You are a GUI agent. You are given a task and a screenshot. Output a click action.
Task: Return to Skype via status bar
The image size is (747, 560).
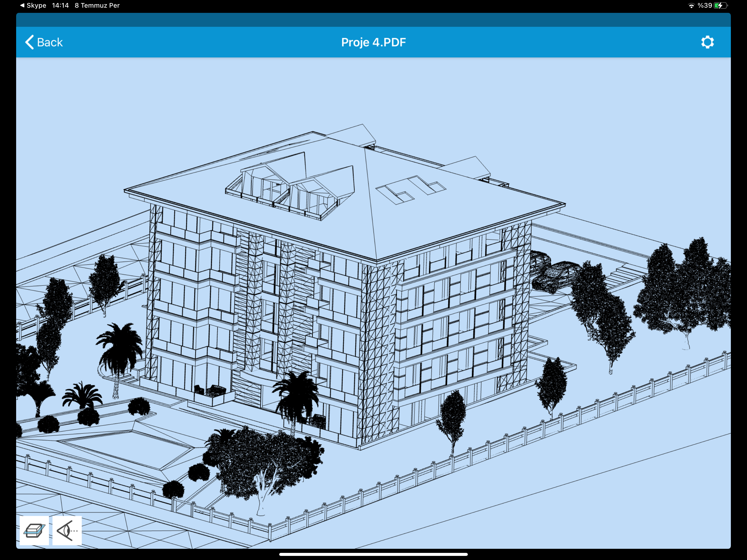coord(33,5)
